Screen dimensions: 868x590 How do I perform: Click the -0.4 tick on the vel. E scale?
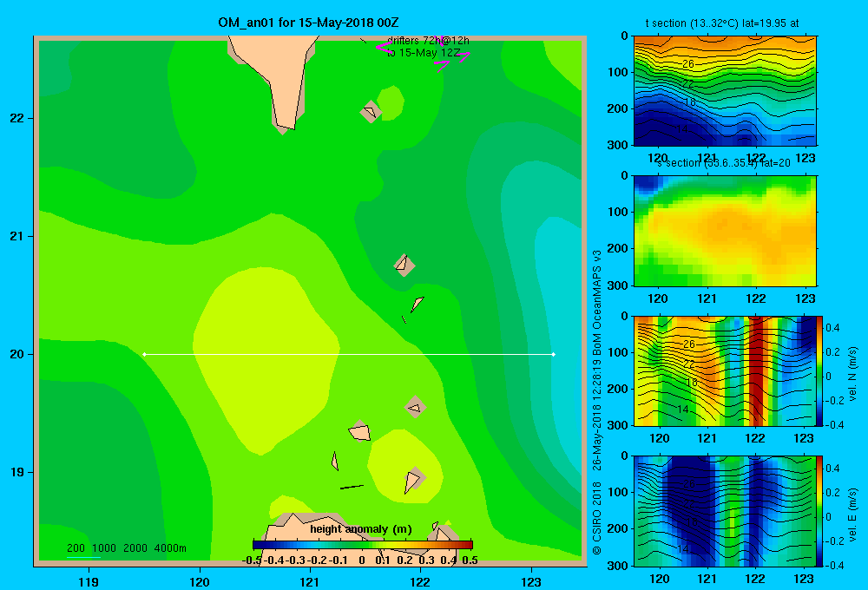point(833,565)
